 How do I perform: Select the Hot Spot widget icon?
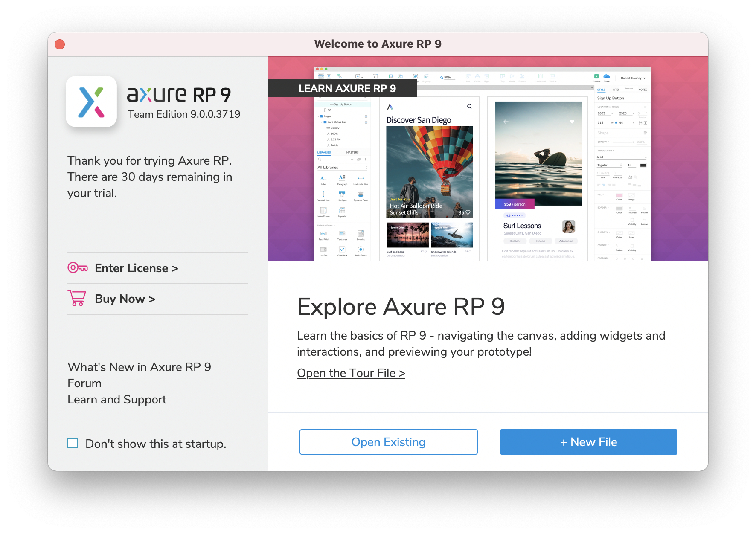(x=342, y=194)
